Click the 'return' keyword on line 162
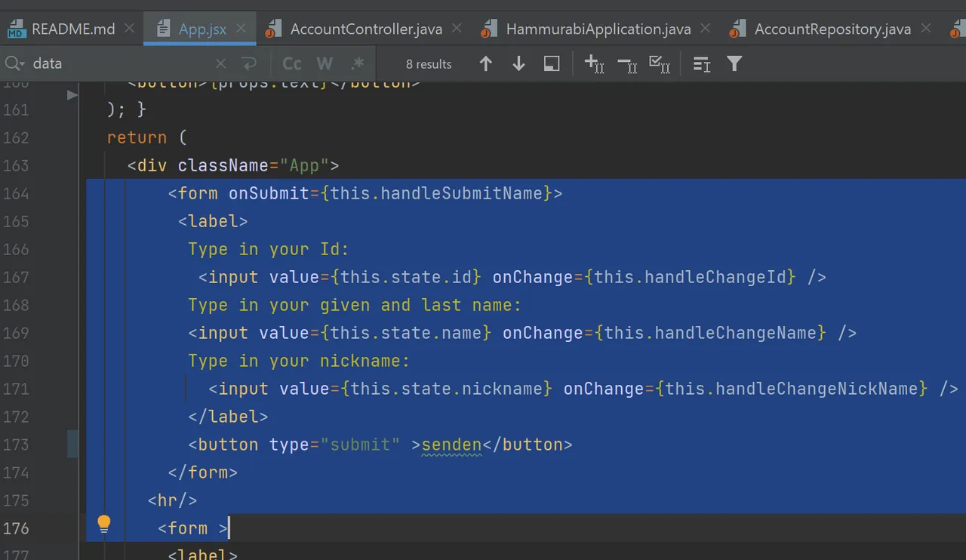The width and height of the screenshot is (966, 560). 137,137
